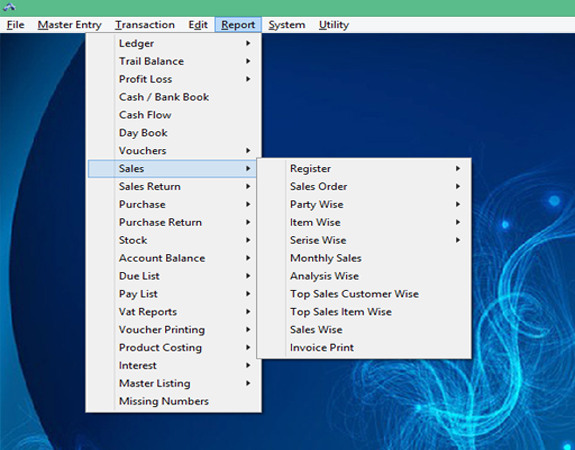Open the Edit menu

[x=198, y=25]
